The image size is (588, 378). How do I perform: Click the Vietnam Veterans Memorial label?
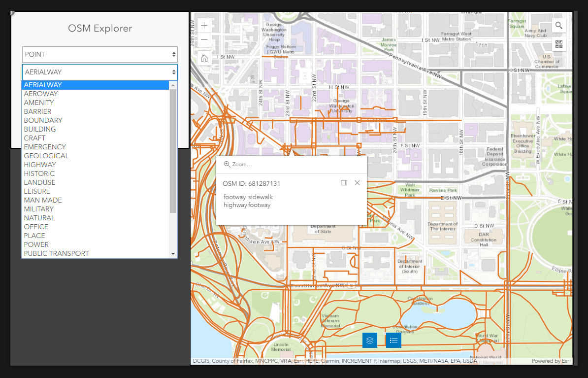click(x=330, y=320)
